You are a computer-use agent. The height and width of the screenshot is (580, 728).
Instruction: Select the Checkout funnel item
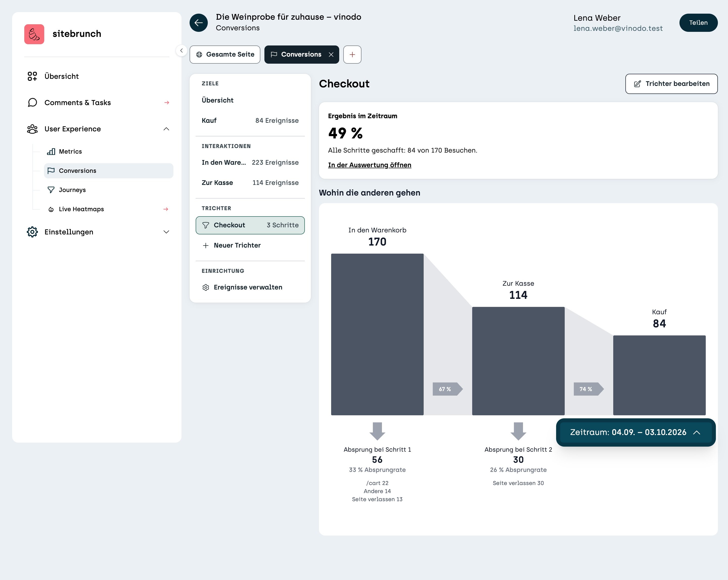[250, 225]
